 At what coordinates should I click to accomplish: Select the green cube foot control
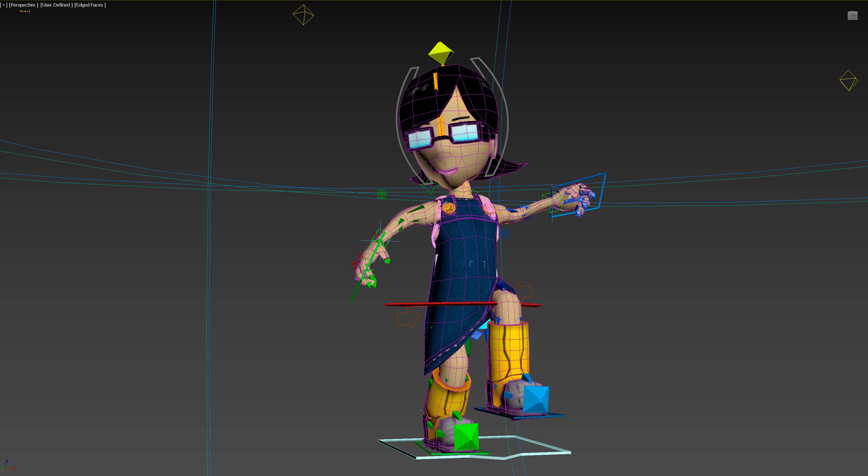coord(466,437)
